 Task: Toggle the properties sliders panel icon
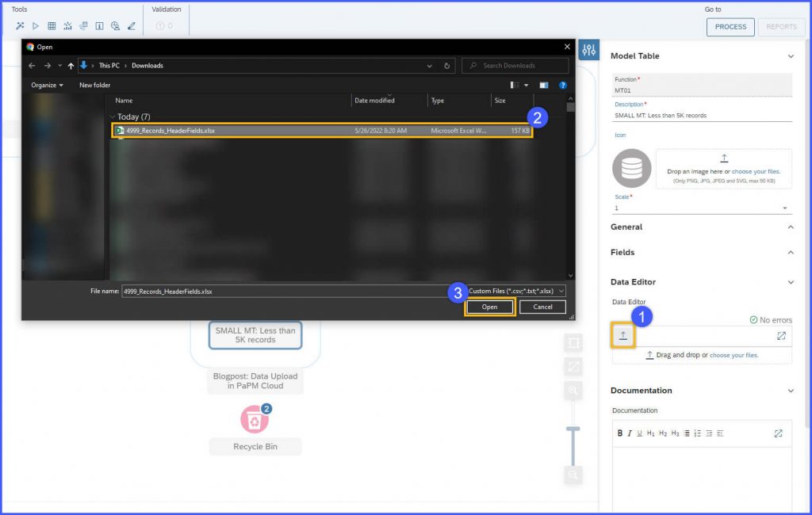coord(589,50)
